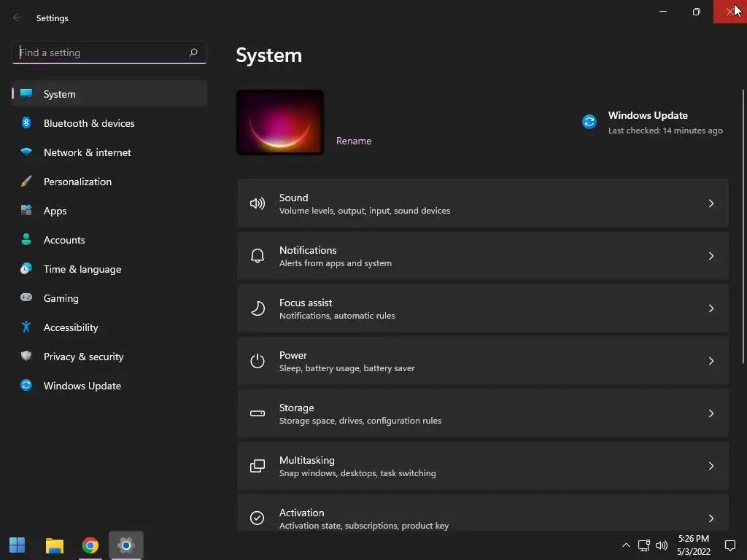Go to Personalization settings
This screenshot has width=747, height=560.
click(109, 182)
